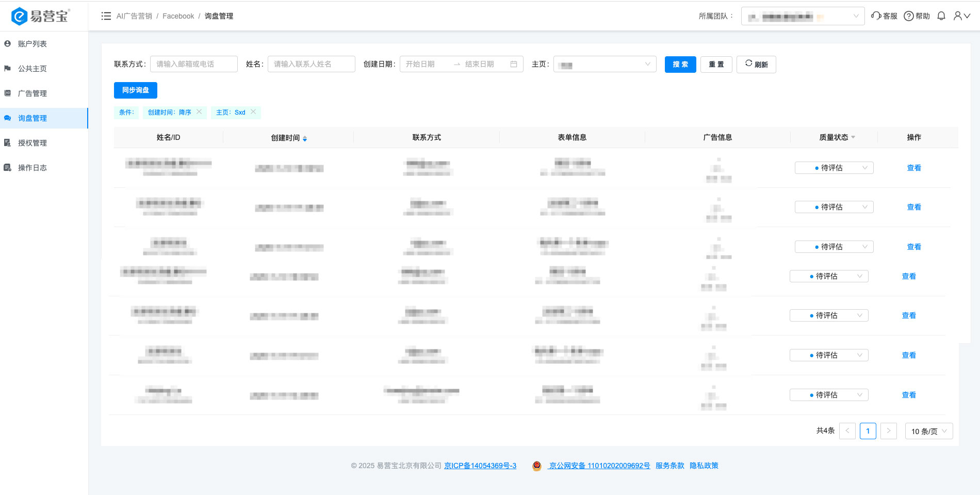Open the 10 条/页 page size selector
The image size is (980, 495).
click(928, 431)
